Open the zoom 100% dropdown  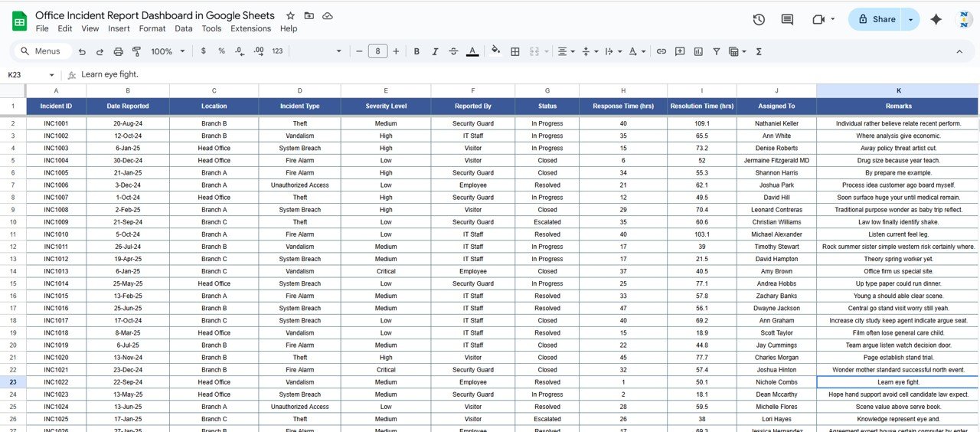[x=168, y=51]
